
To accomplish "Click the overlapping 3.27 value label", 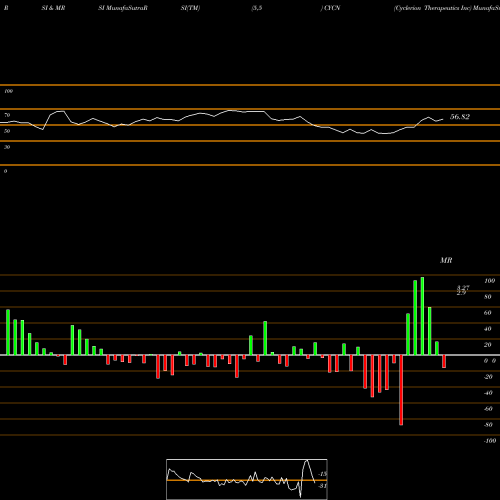I will (x=463, y=288).
